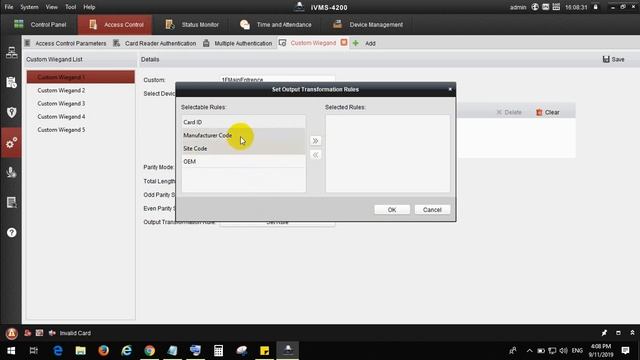Select Custom Wiegand 5 in the list
The width and height of the screenshot is (640, 360).
tap(81, 129)
